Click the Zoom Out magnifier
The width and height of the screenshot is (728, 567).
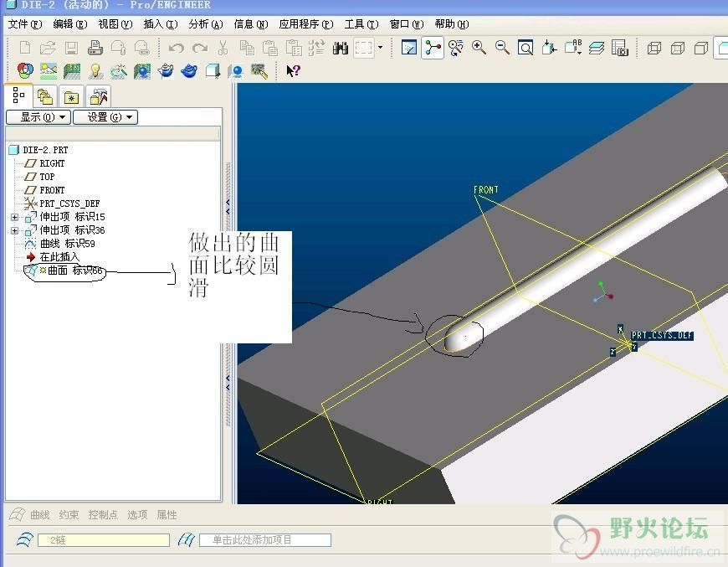pyautogui.click(x=502, y=48)
